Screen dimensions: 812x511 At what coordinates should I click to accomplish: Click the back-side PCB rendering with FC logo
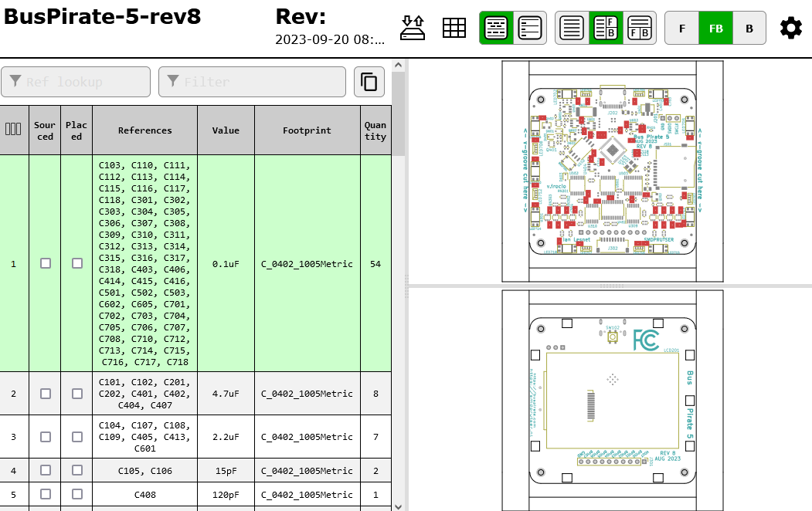(x=613, y=401)
